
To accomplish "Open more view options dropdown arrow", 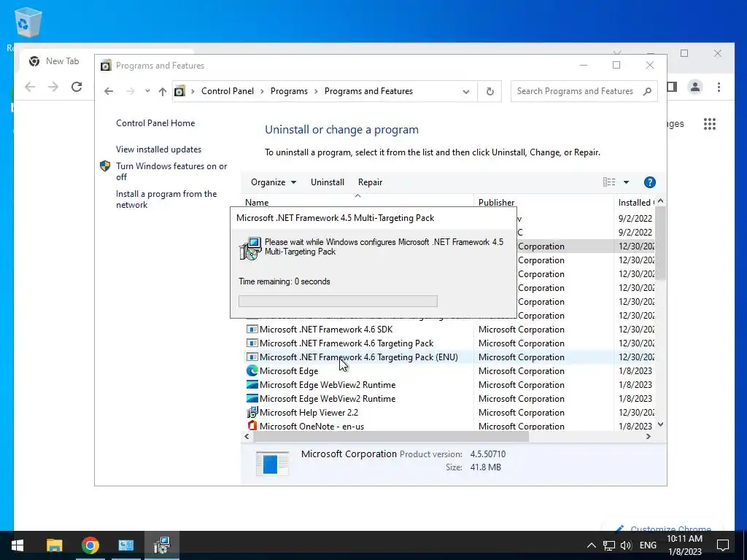I will [x=626, y=182].
